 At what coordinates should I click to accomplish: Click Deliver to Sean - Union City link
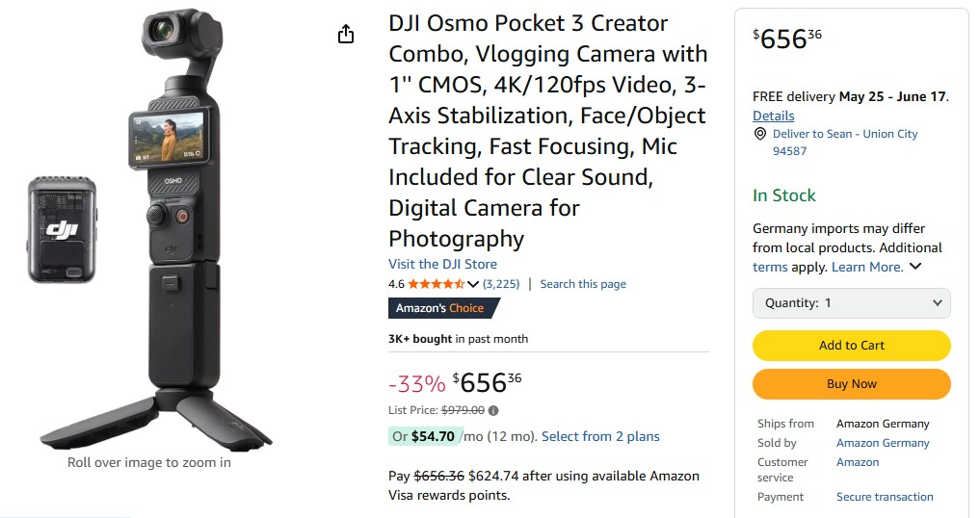pos(845,134)
